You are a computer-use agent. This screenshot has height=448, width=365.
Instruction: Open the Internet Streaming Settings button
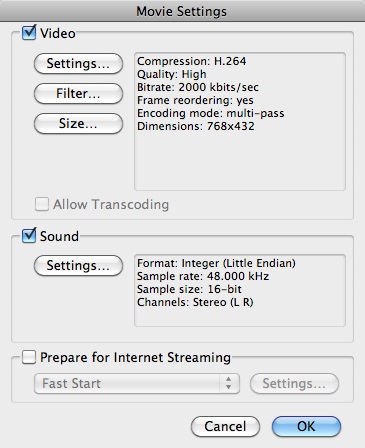(294, 383)
